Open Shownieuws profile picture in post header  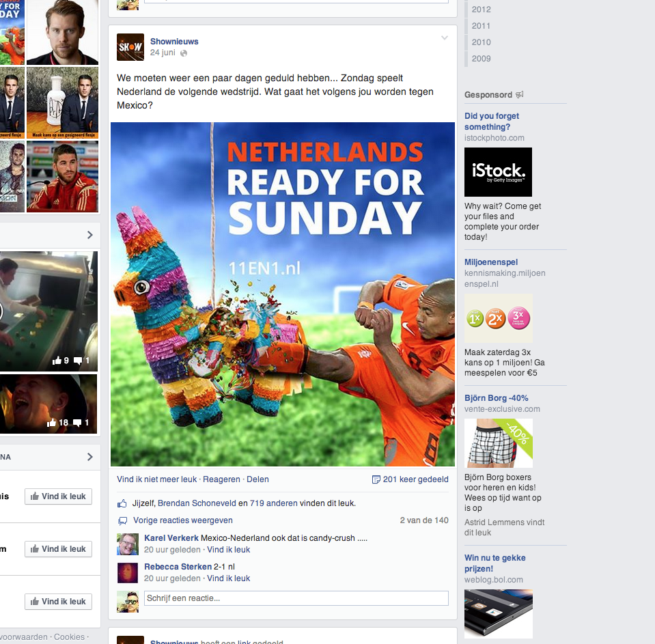click(x=130, y=47)
